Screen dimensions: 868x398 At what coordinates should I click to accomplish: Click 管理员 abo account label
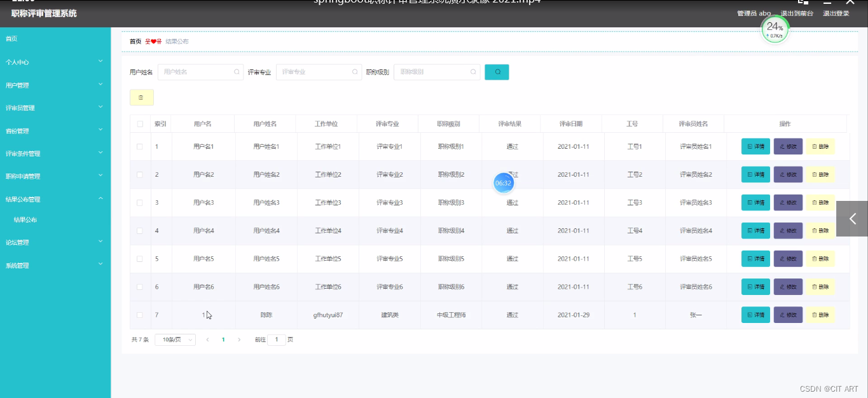pos(754,13)
